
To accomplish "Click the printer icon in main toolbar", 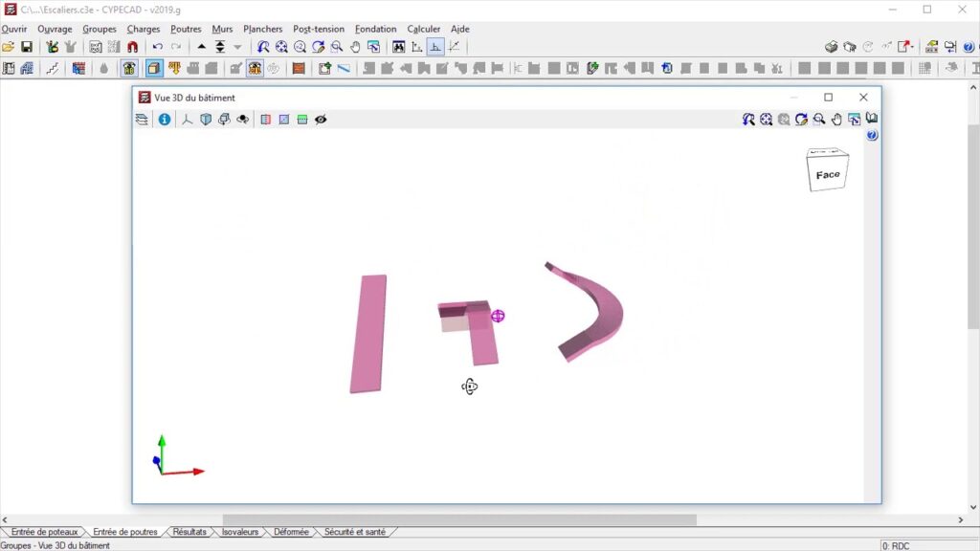I will click(832, 47).
